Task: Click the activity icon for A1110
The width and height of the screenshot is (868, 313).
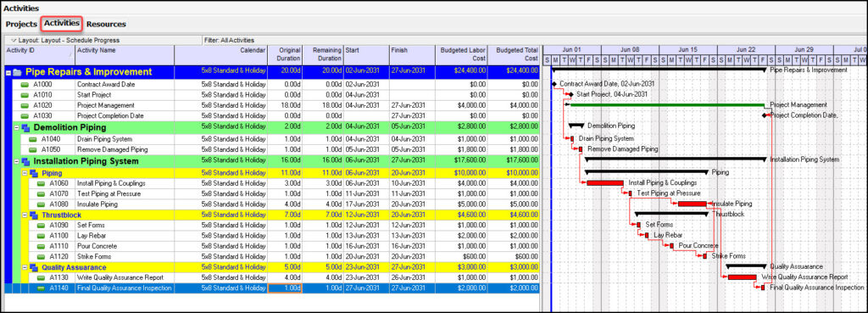Action: click(x=41, y=247)
